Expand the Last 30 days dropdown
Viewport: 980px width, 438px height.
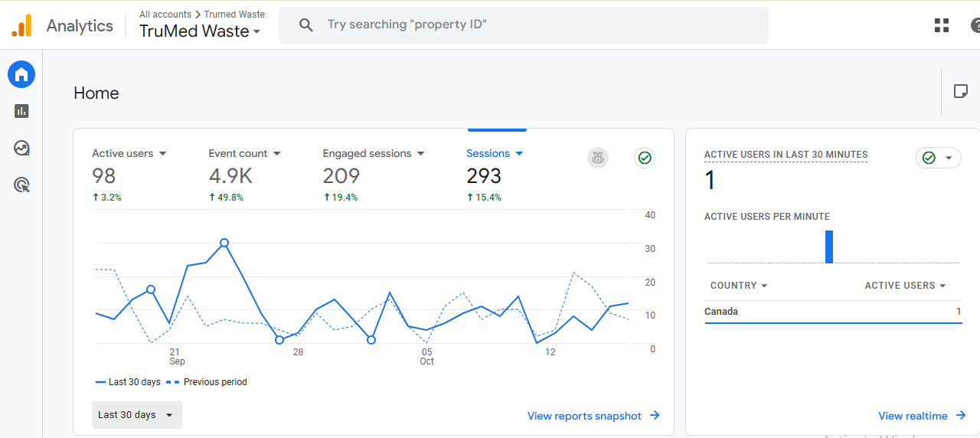click(137, 415)
